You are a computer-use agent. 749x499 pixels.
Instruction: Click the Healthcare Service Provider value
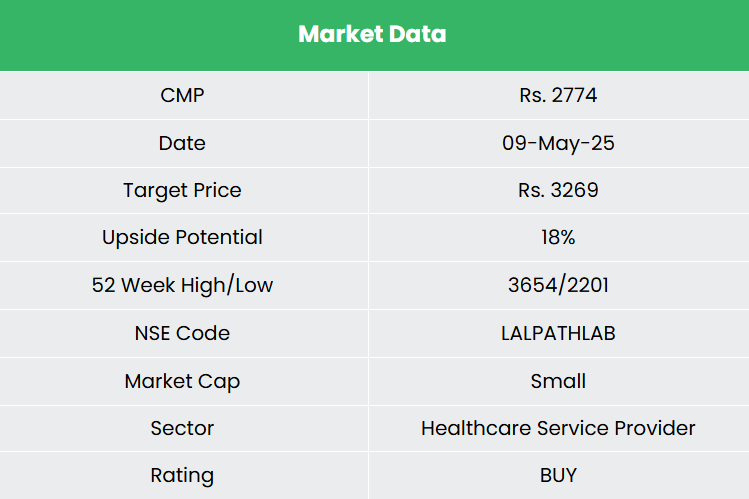pyautogui.click(x=558, y=428)
